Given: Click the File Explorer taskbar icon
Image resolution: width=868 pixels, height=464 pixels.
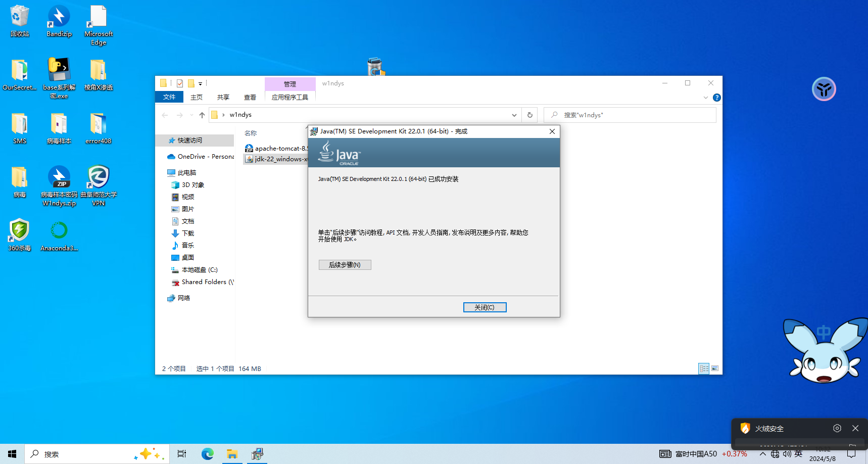Looking at the screenshot, I should point(232,454).
